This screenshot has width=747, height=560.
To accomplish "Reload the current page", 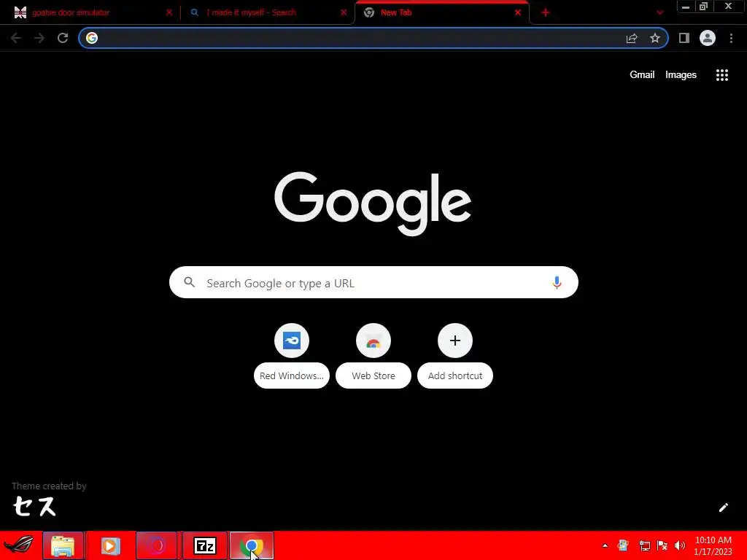I will point(63,38).
